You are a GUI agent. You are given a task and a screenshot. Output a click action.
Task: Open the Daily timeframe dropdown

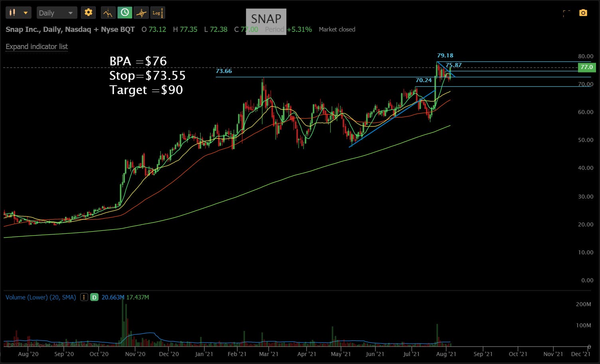[x=56, y=13]
